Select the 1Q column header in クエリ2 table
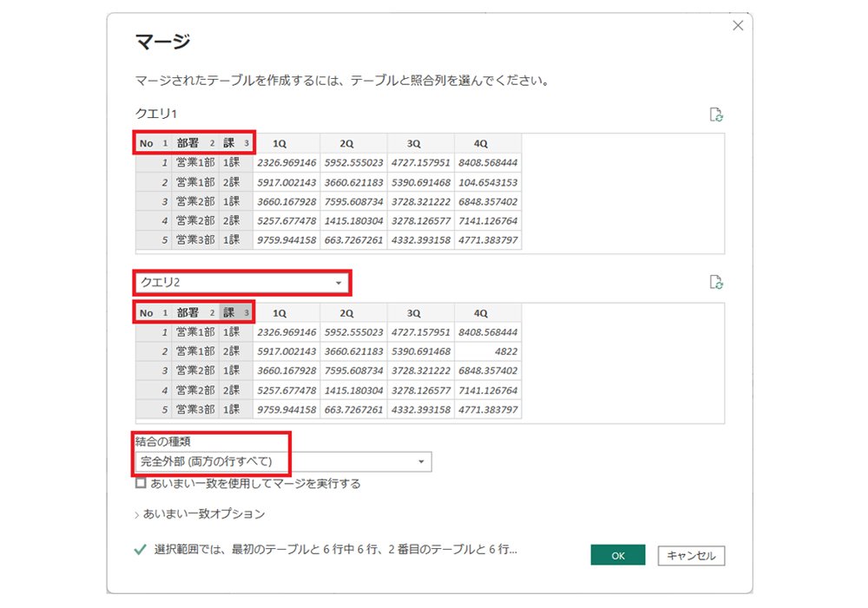Screen dimensions: 868x608 [x=286, y=312]
